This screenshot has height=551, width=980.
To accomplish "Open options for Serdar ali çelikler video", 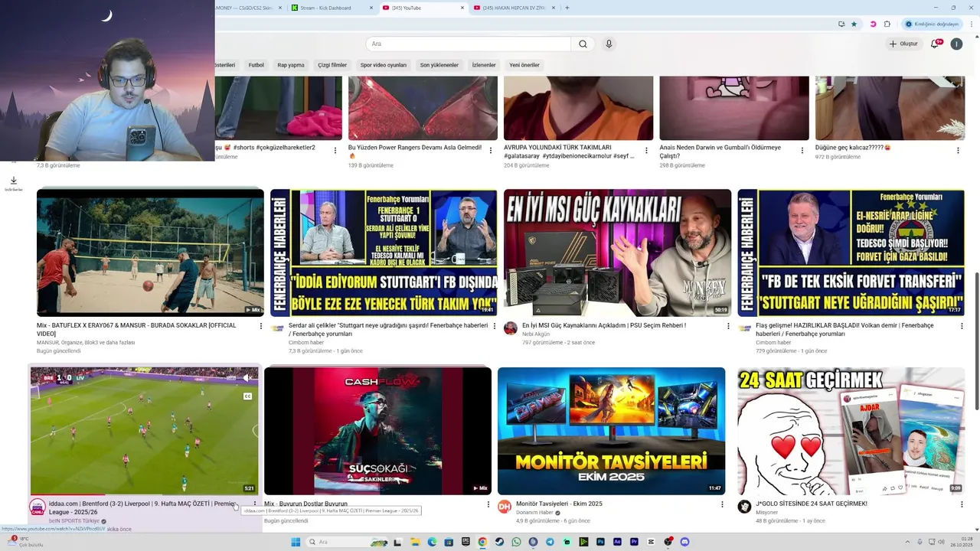I will click(495, 326).
